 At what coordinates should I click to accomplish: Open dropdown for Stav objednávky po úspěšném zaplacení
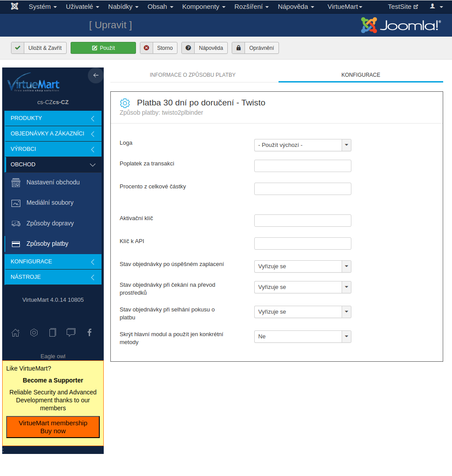(x=302, y=266)
